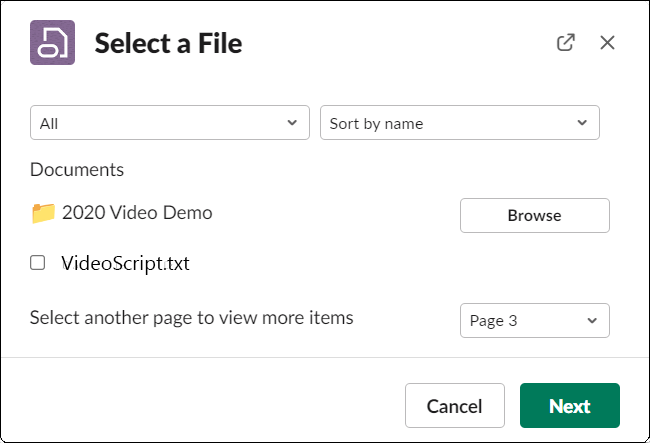Screen dimensions: 650x443
Task: Open dialog in a new window
Action: pos(566,42)
